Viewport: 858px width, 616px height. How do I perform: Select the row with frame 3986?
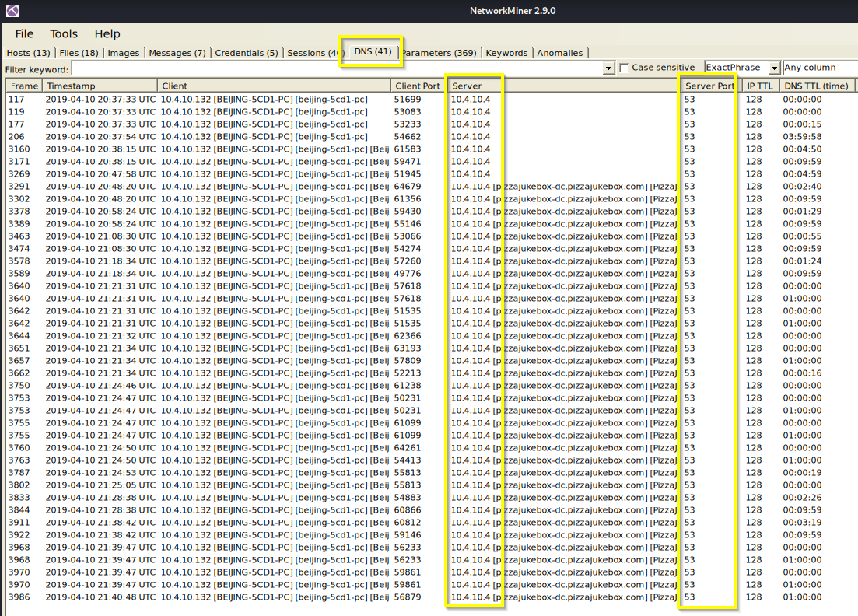tap(233, 597)
